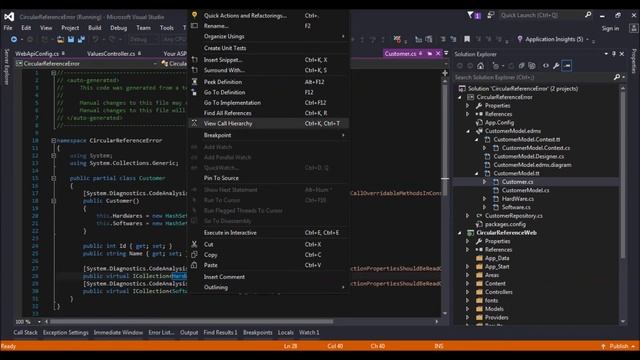Pin the Solution Explorer panel

613,54
